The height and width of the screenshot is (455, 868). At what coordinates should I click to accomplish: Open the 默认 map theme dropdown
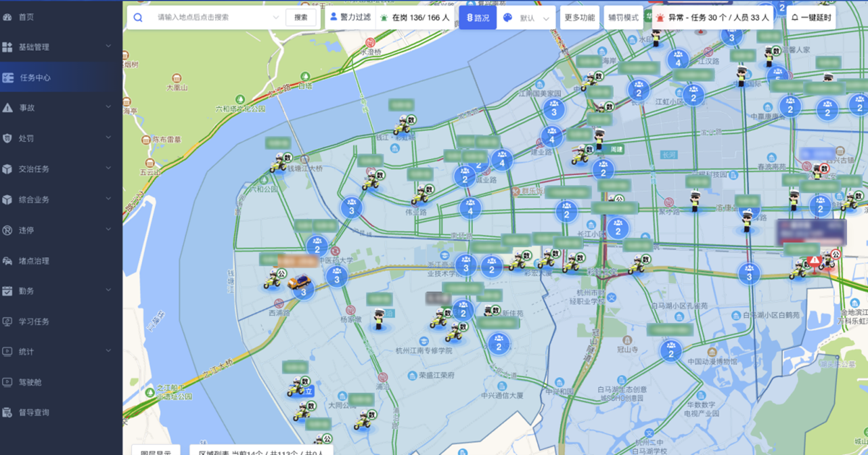click(534, 18)
